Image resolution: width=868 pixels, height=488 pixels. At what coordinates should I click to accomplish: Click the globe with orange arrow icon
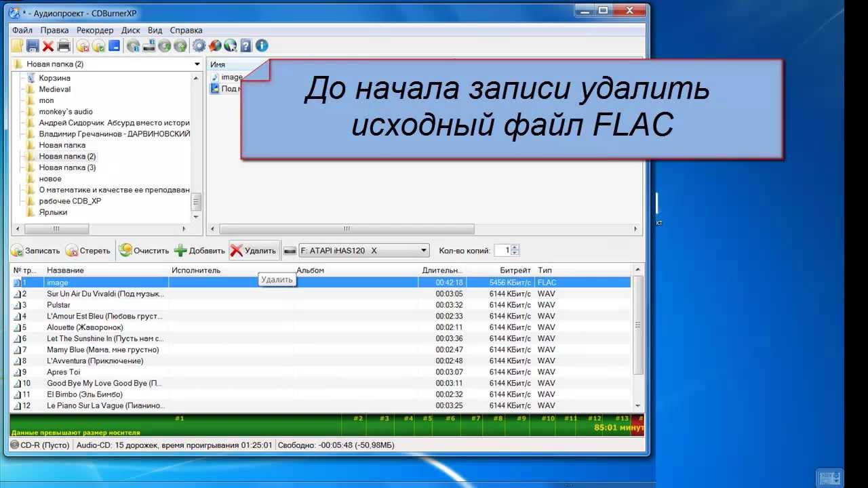pos(214,46)
